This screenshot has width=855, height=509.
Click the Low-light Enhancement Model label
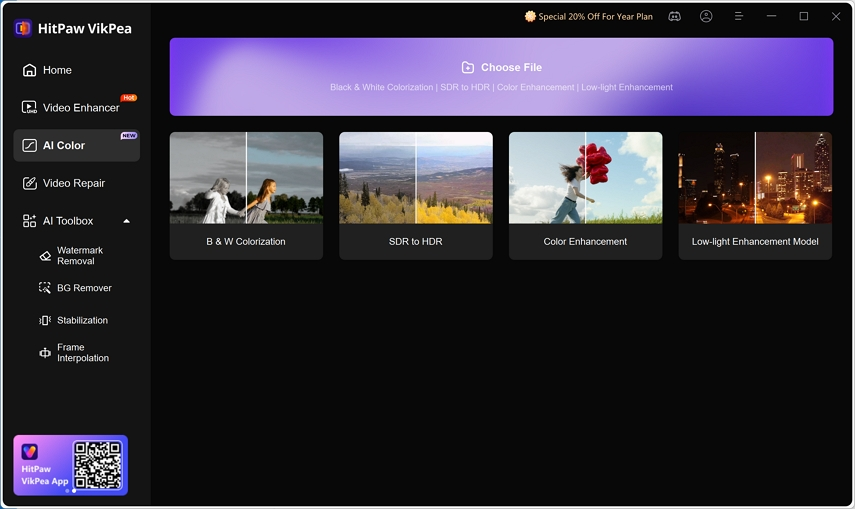tap(755, 241)
